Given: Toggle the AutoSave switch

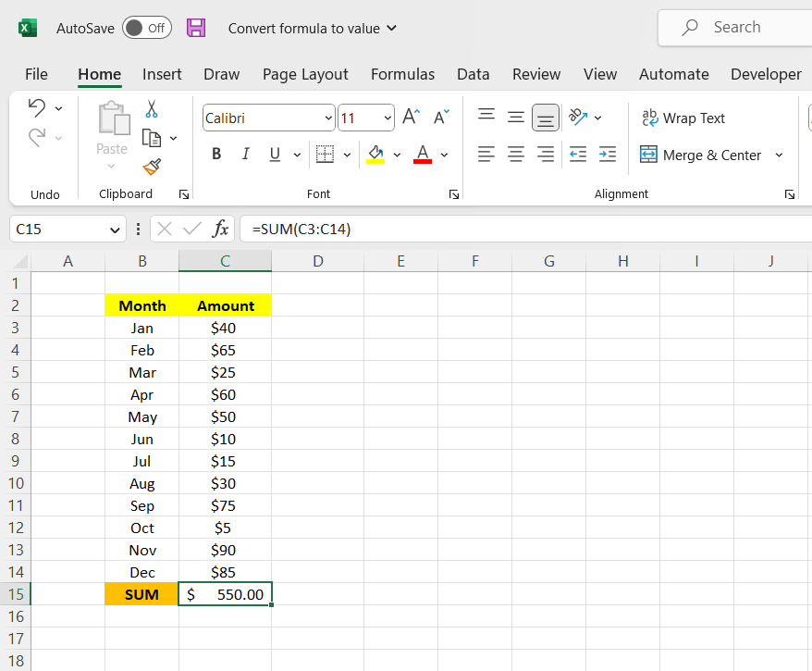Looking at the screenshot, I should pos(147,28).
